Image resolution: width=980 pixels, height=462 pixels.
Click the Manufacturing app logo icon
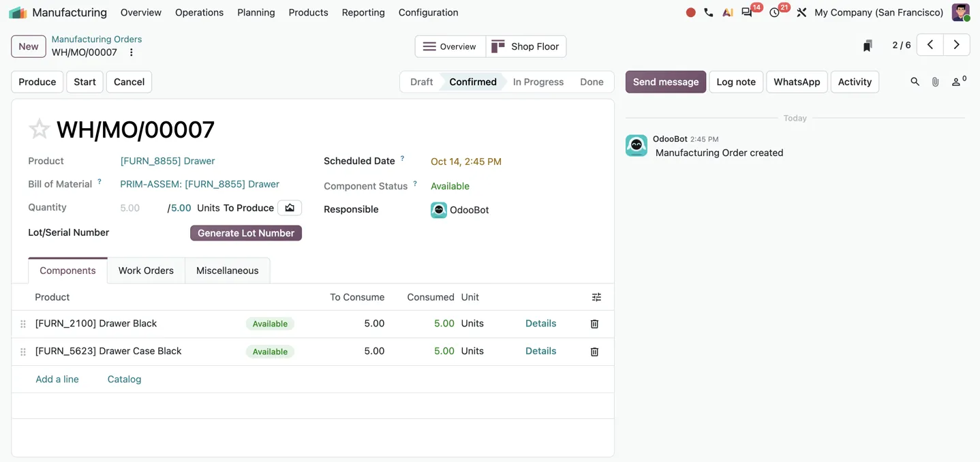click(x=18, y=12)
